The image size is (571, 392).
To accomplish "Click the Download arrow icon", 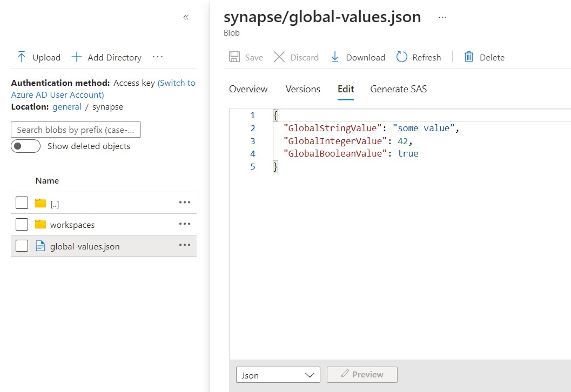I will (x=335, y=57).
